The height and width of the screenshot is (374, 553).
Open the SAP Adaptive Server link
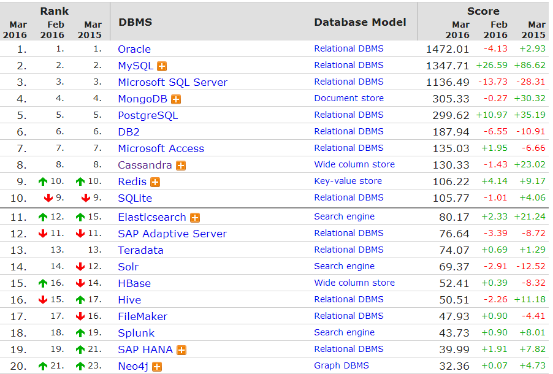(x=172, y=234)
